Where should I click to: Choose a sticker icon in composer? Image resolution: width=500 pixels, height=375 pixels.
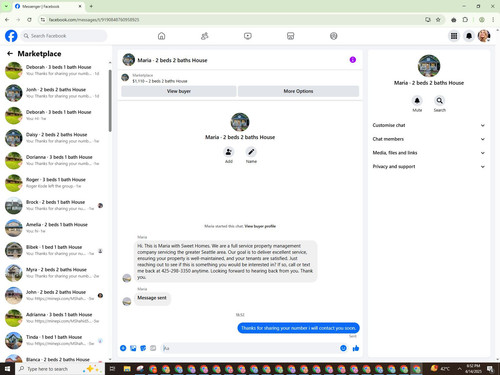pos(143,348)
